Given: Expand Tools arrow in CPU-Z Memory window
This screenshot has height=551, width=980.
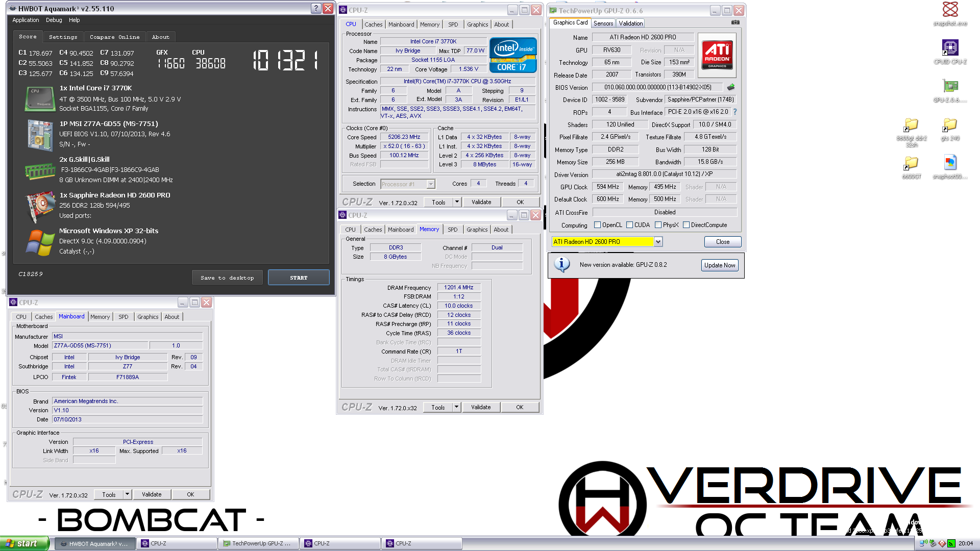Looking at the screenshot, I should [456, 407].
